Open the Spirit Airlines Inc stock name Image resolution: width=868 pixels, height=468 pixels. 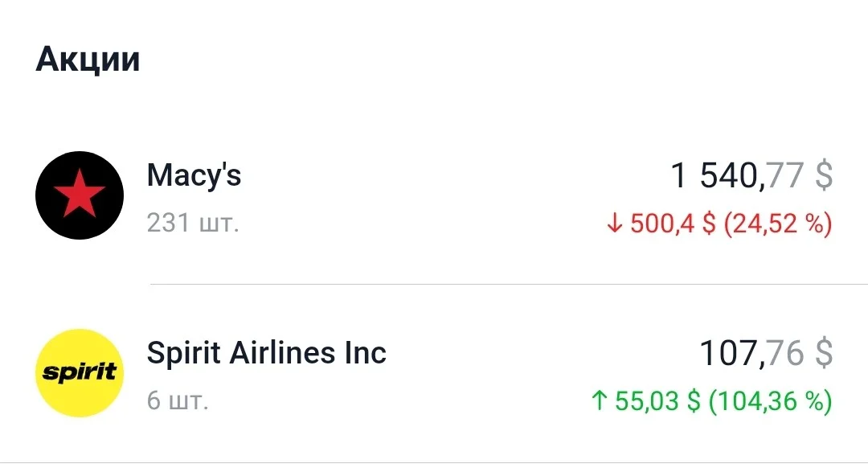[x=266, y=353]
